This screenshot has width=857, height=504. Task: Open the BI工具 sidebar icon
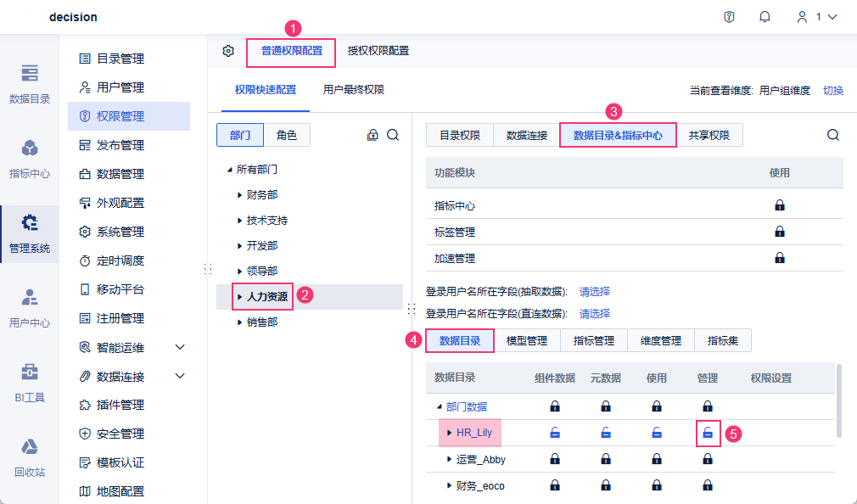[30, 382]
